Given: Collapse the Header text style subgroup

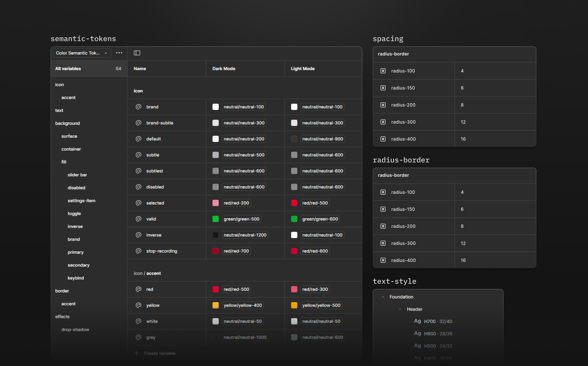Looking at the screenshot, I should (400, 309).
